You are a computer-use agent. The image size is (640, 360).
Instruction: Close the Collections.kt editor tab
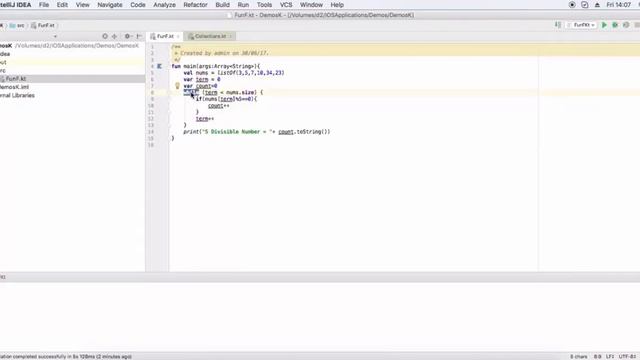click(x=231, y=36)
